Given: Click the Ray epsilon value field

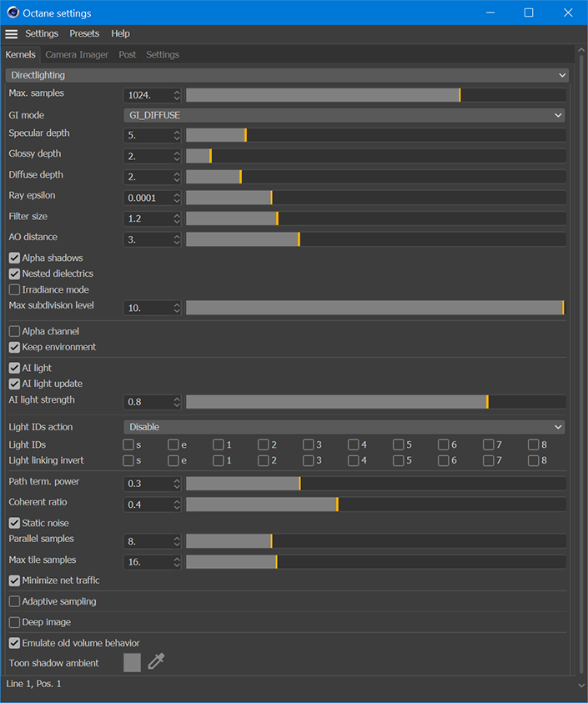Looking at the screenshot, I should (147, 198).
